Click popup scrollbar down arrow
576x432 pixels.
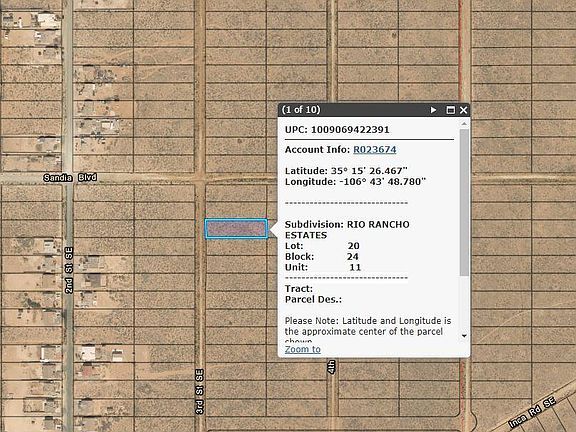(x=464, y=336)
